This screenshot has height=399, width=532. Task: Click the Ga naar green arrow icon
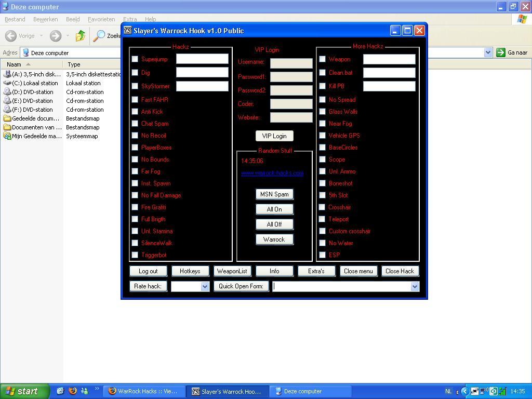tap(500, 52)
